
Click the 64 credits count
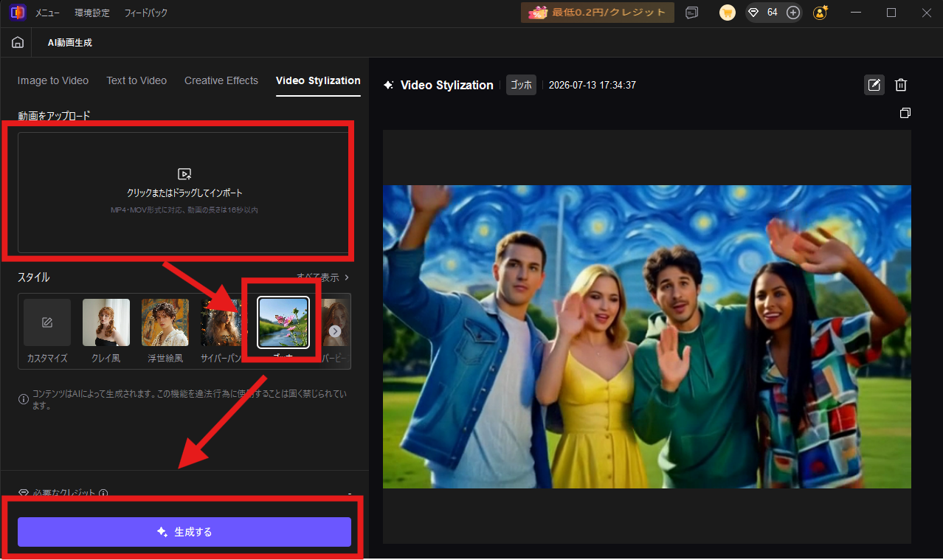click(773, 13)
